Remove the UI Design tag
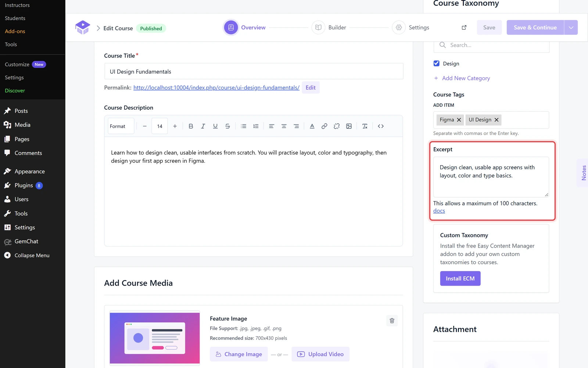 pyautogui.click(x=496, y=120)
